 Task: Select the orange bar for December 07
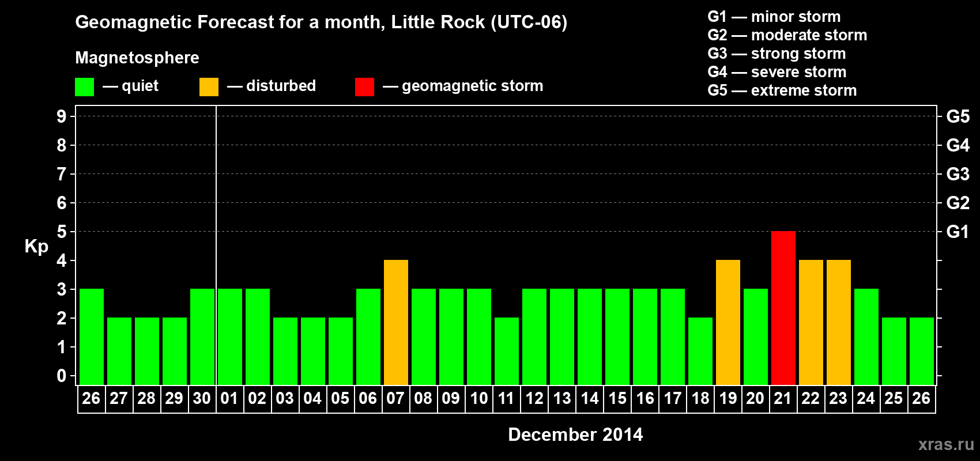(396, 322)
